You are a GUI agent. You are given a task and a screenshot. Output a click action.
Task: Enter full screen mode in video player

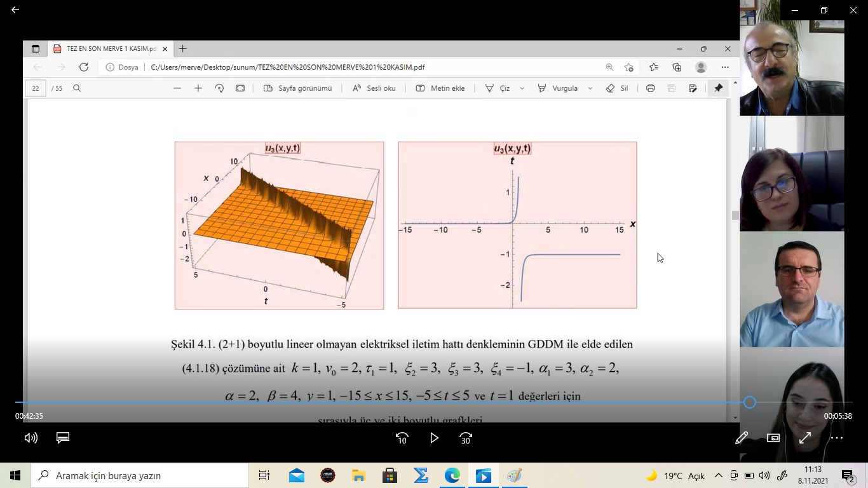[x=805, y=438]
